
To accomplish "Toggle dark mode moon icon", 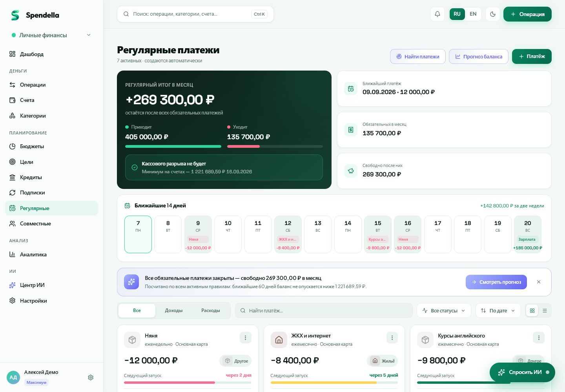I will point(493,14).
